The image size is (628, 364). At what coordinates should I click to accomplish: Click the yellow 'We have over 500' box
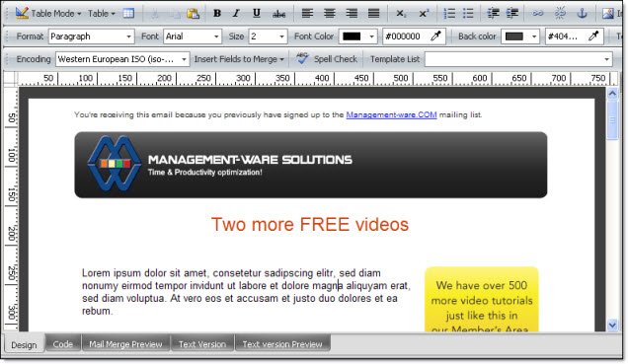tap(482, 299)
